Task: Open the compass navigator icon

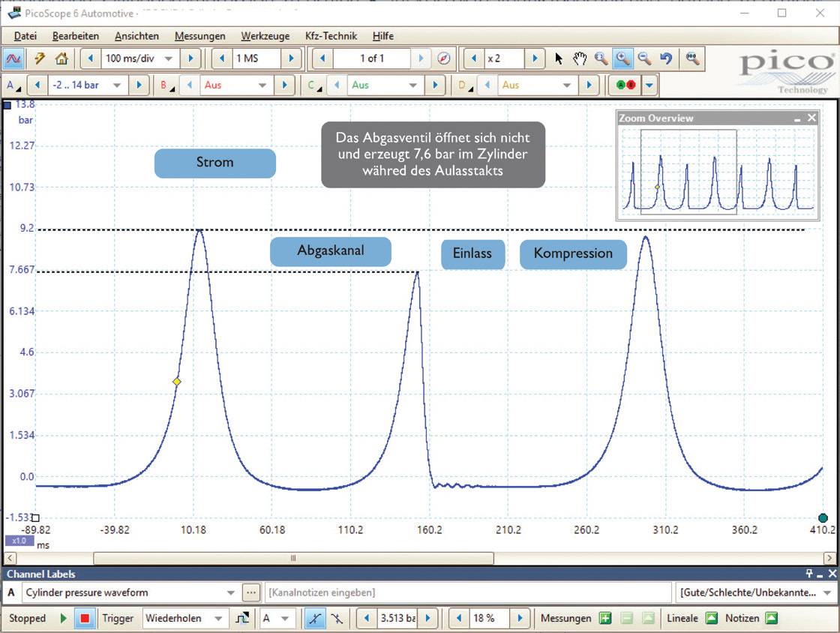Action: point(444,58)
